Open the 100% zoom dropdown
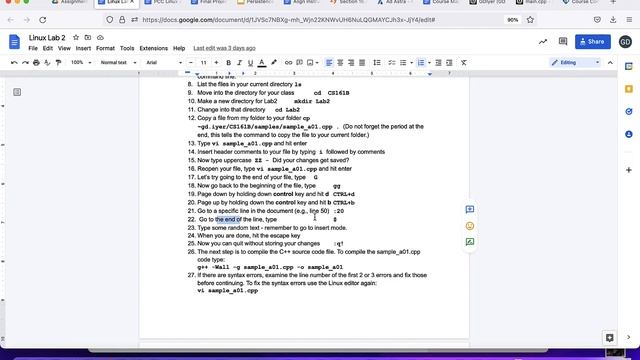The width and height of the screenshot is (640, 360). click(x=81, y=62)
